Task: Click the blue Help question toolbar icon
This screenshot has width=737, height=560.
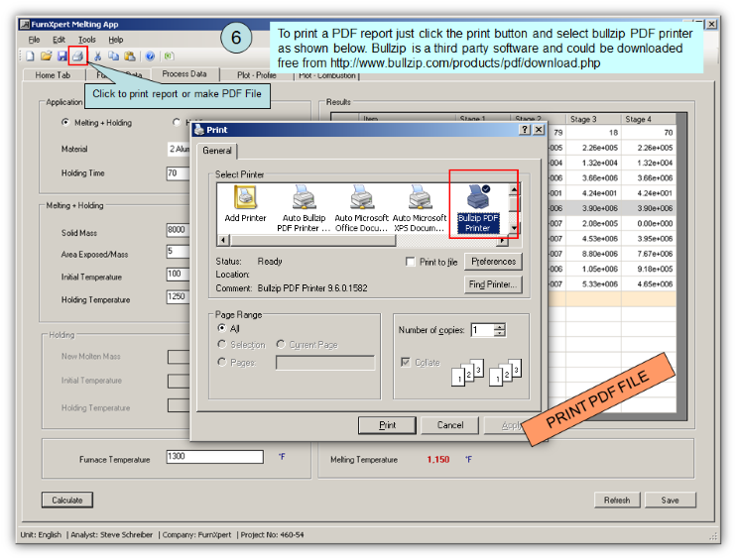Action: [x=150, y=56]
